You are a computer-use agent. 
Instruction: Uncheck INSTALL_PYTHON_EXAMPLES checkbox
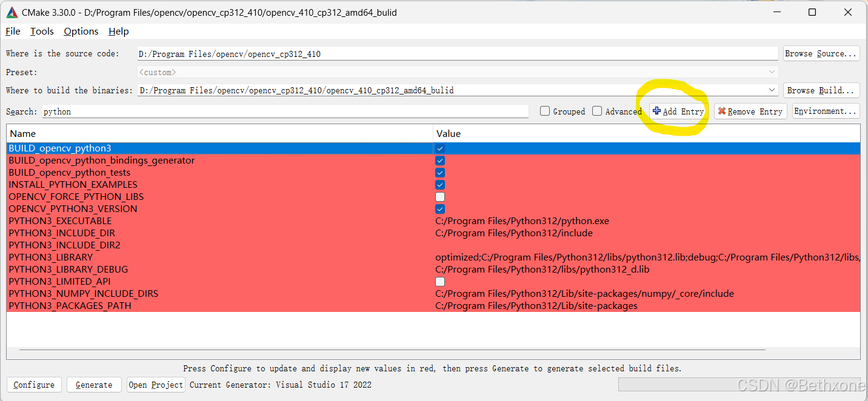coord(440,185)
